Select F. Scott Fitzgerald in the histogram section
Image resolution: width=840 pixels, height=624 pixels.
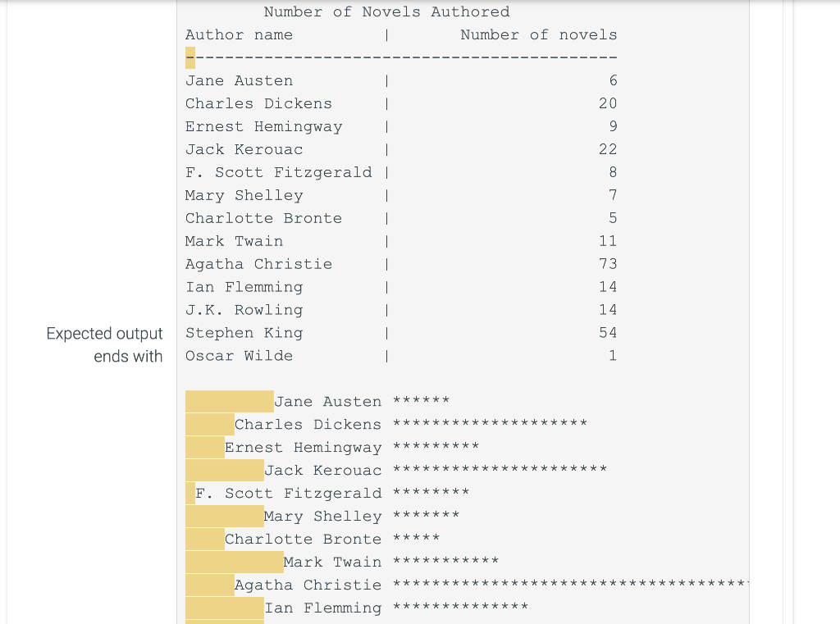[x=288, y=493]
